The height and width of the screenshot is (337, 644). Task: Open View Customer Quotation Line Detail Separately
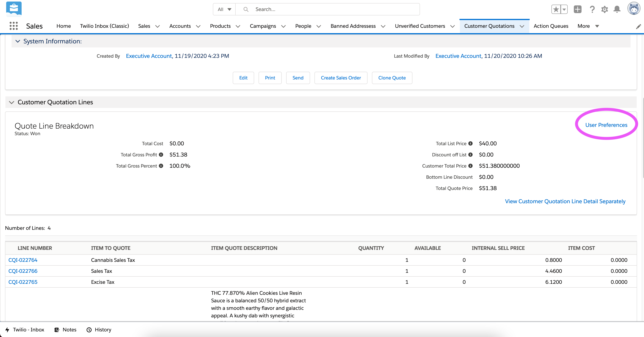[565, 201]
